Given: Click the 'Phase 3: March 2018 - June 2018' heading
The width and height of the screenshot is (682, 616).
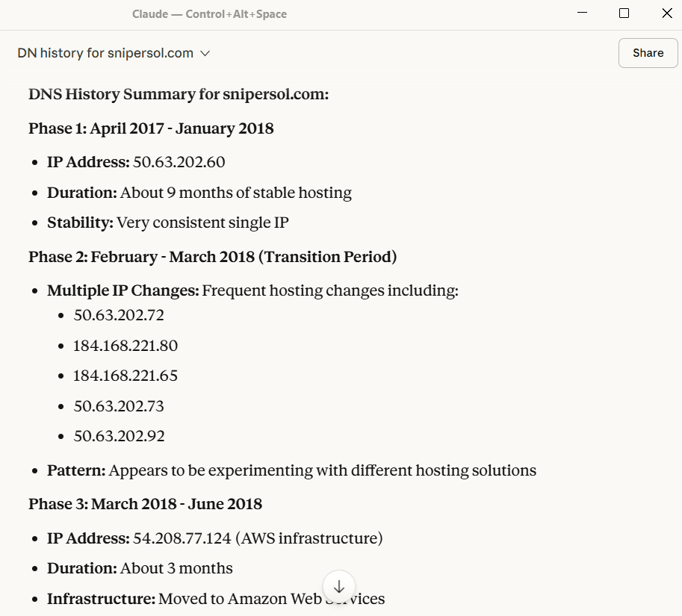Looking at the screenshot, I should 145,504.
